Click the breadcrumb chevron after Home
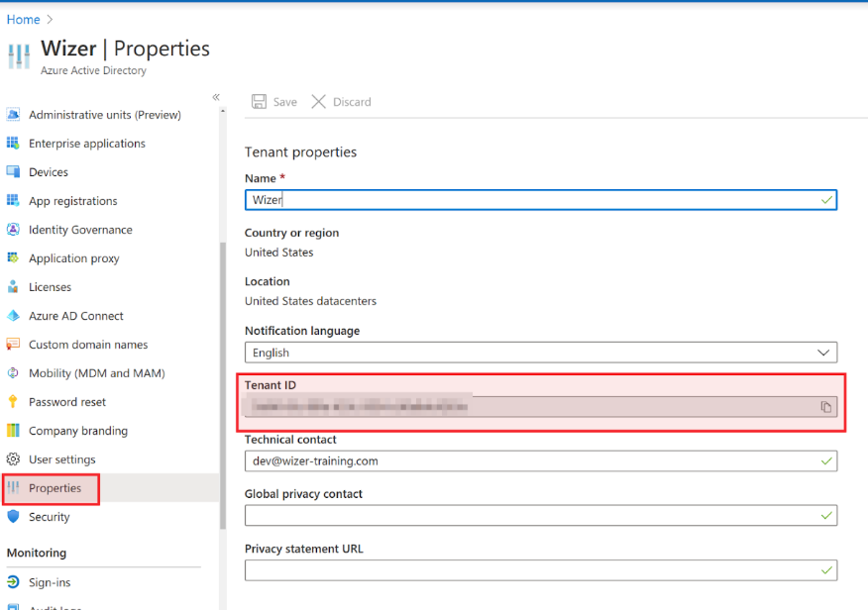The image size is (868, 610). [x=50, y=20]
